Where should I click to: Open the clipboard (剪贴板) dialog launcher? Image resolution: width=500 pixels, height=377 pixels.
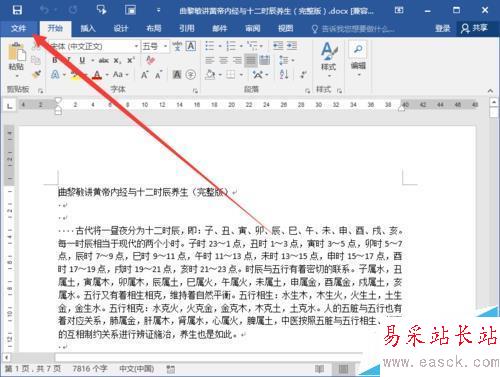(x=40, y=91)
